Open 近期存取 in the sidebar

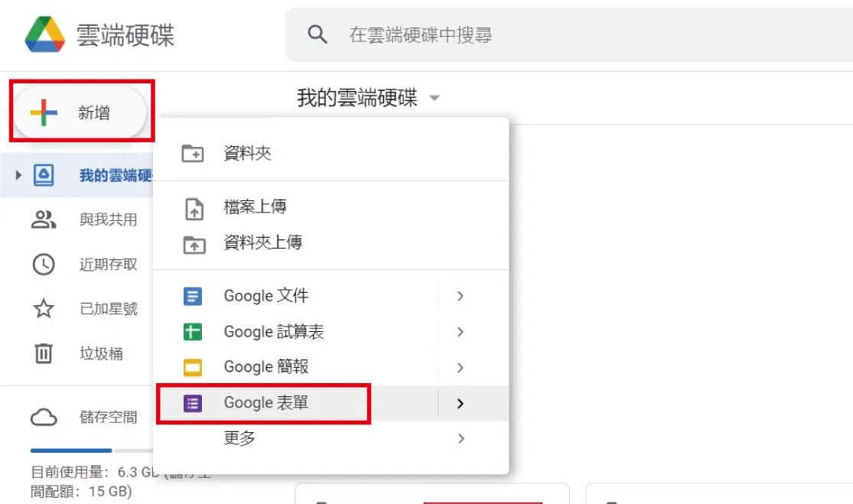tap(109, 264)
